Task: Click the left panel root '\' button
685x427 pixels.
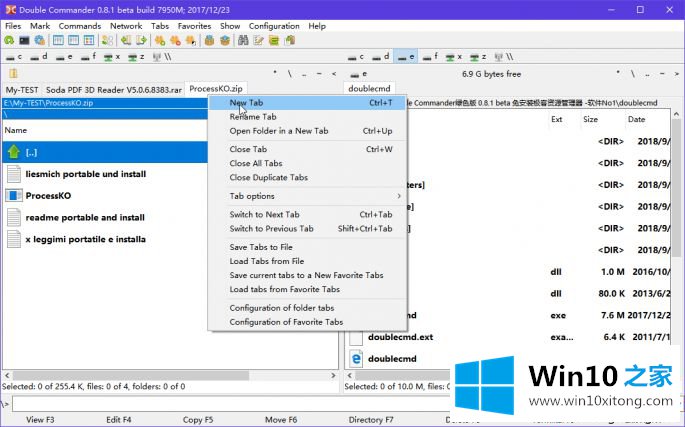Action: [289, 74]
